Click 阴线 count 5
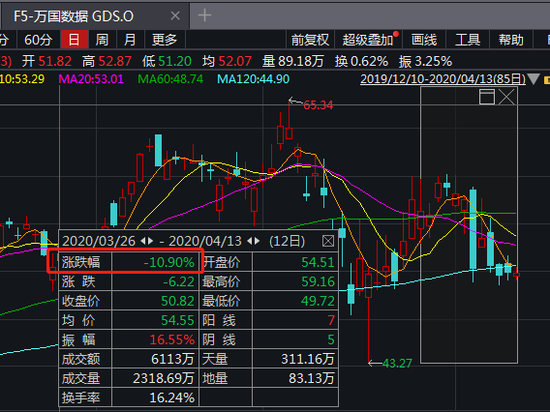Image resolution: width=550 pixels, height=412 pixels. [331, 339]
